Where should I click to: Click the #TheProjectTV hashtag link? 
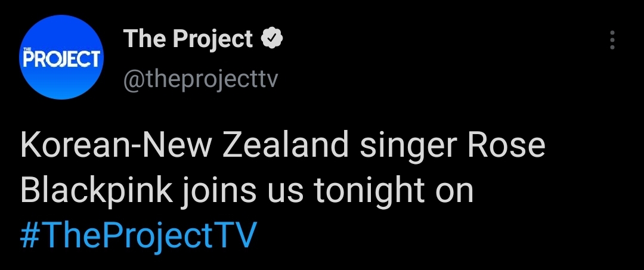pos(138,236)
